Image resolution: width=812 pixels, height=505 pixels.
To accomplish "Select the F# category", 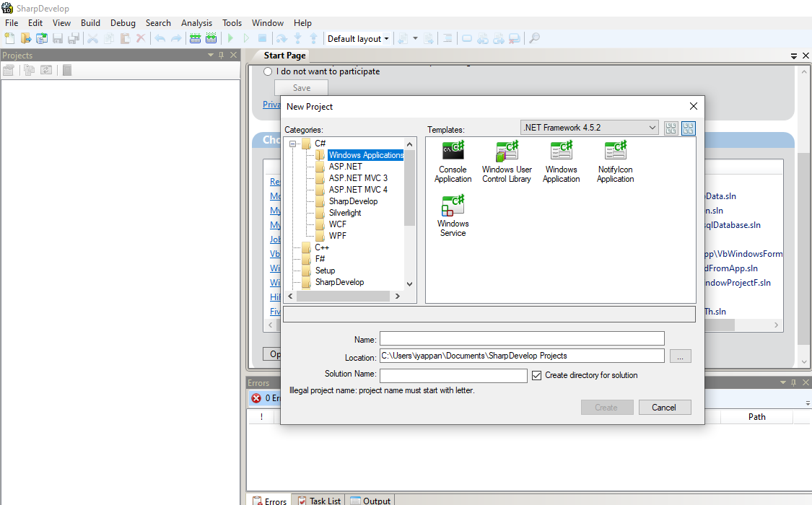I will (320, 259).
